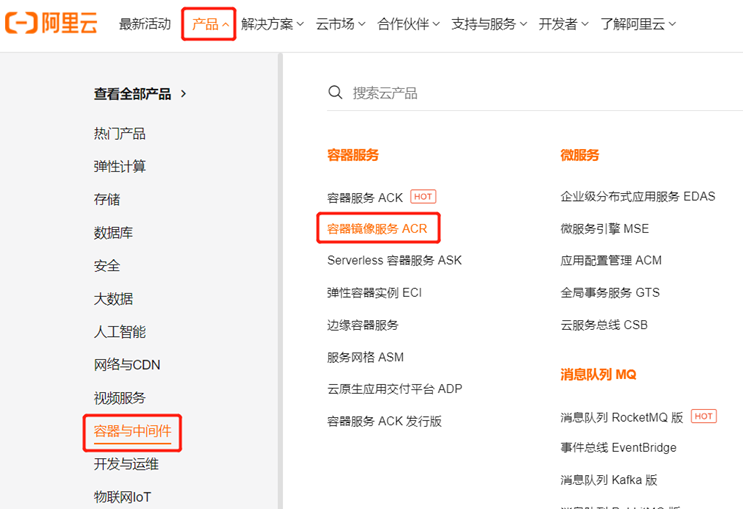Select 网络与CDN category

(127, 365)
